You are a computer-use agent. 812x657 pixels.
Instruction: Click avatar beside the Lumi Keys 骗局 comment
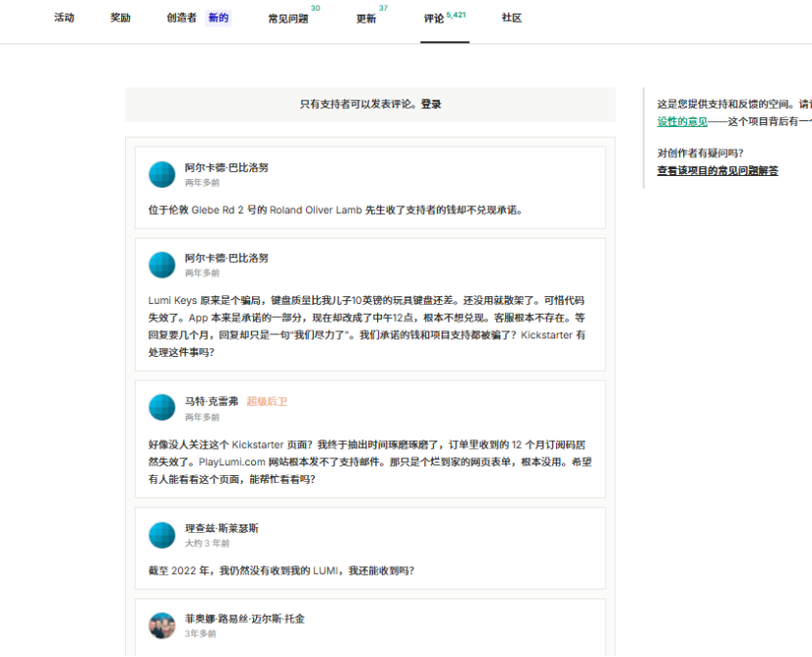click(162, 265)
